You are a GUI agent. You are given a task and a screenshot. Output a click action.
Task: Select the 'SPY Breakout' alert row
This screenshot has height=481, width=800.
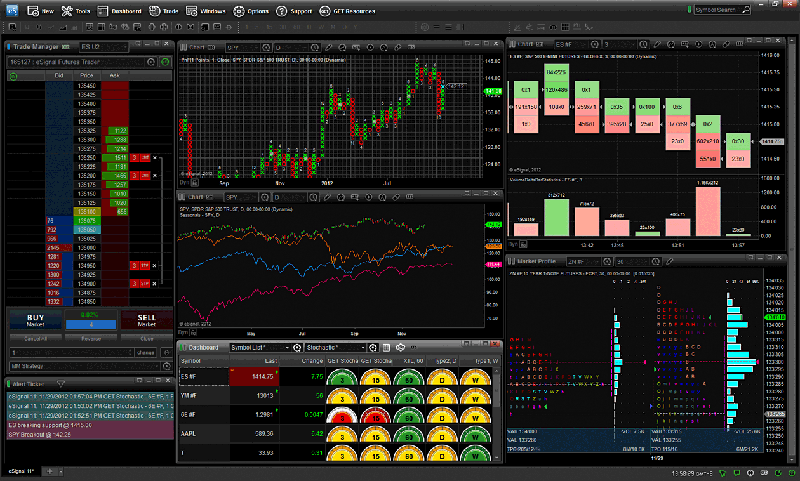(x=90, y=435)
